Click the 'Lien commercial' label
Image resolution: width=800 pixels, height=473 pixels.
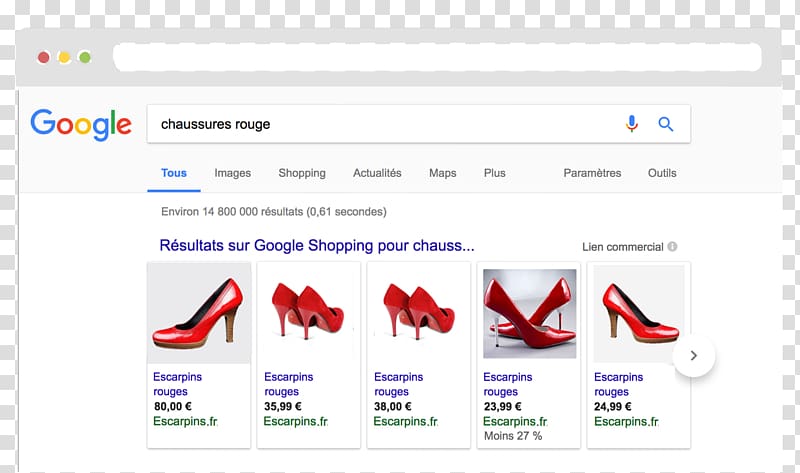pos(623,247)
